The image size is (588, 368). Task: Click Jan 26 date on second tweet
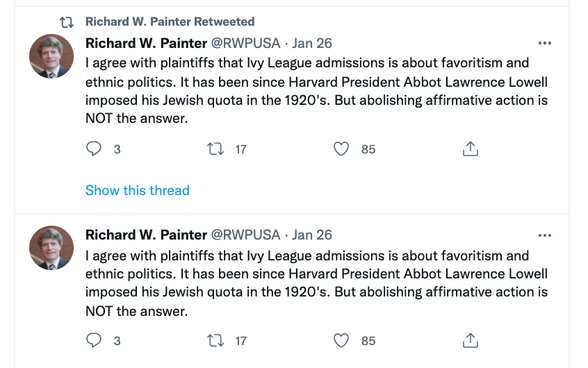tap(312, 235)
